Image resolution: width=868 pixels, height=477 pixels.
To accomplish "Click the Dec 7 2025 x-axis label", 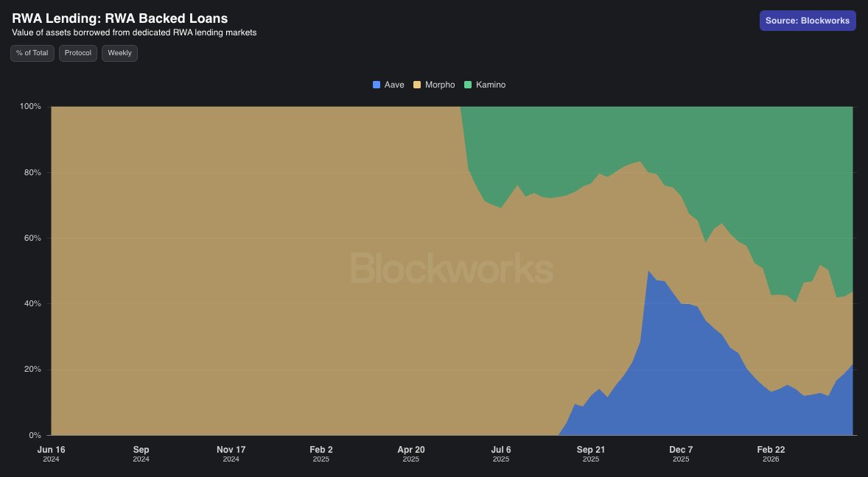I will coord(681,453).
